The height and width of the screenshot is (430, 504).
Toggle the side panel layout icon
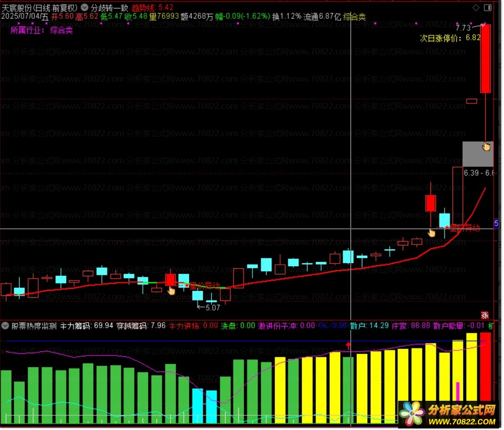tap(488, 8)
